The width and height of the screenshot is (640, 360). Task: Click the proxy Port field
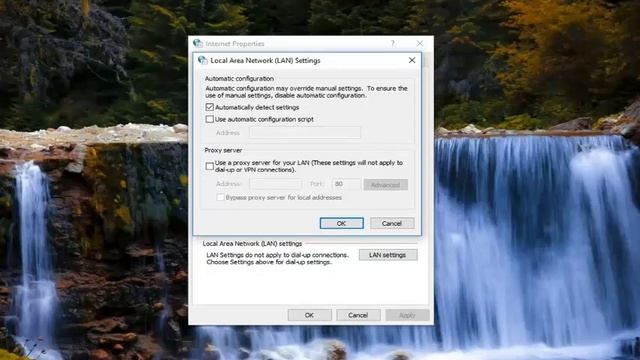click(347, 184)
